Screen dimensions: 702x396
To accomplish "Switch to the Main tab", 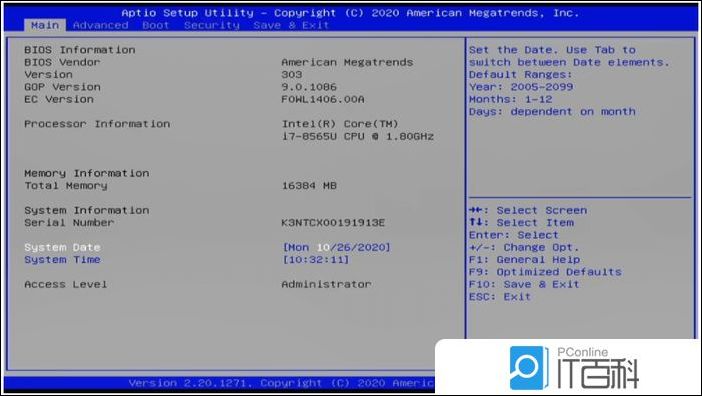I will pos(45,25).
